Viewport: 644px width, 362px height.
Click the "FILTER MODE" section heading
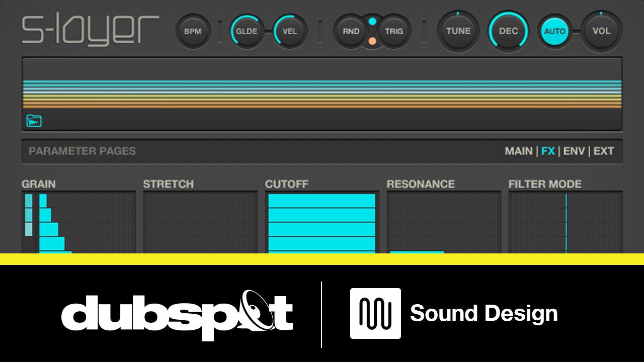(x=545, y=184)
